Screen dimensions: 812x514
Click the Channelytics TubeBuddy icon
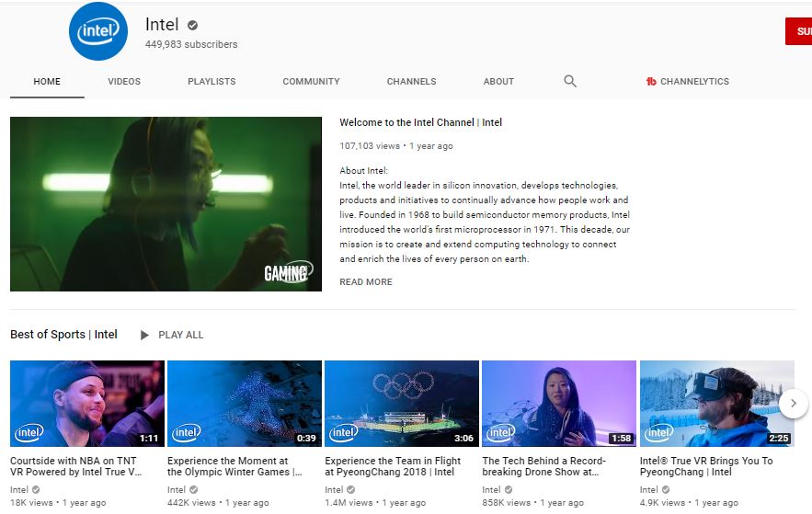tap(651, 81)
